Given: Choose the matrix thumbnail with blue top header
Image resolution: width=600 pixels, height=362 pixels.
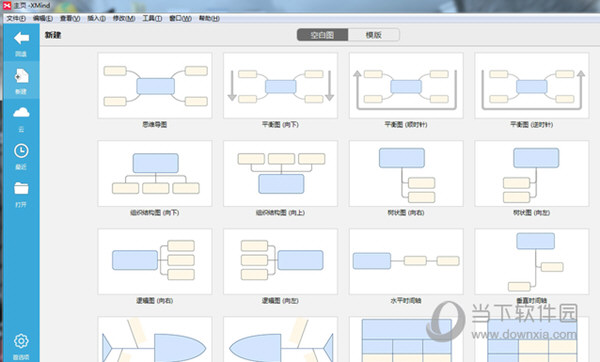Looking at the screenshot, I should pos(406,339).
